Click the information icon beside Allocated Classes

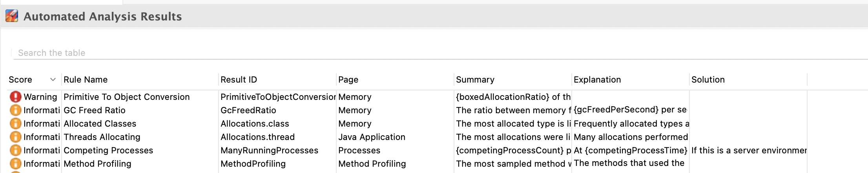coord(15,123)
